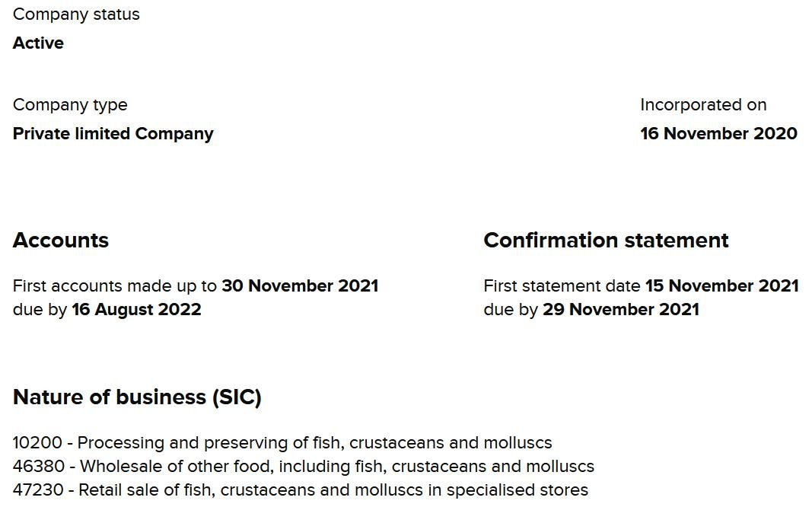Click the Incorporated on label
Screen dimensions: 812x507
pyautogui.click(x=703, y=105)
